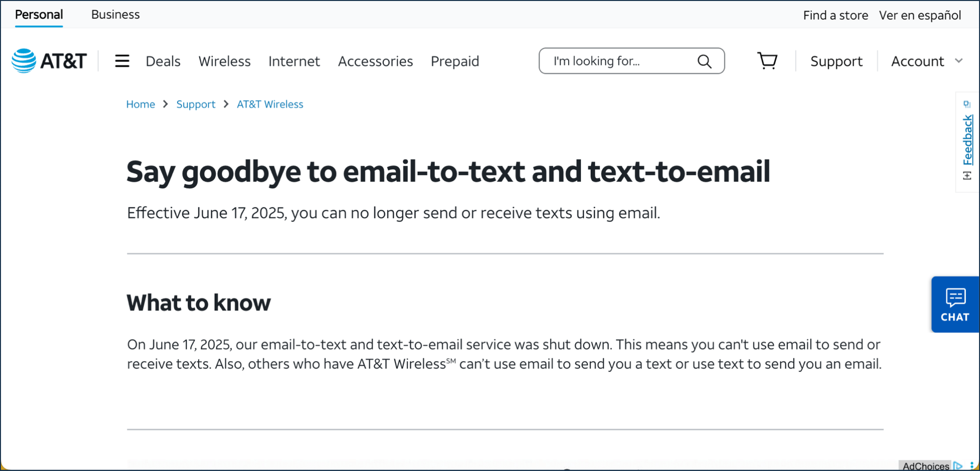This screenshot has height=471, width=980.
Task: Open the shopping cart
Action: click(x=767, y=61)
